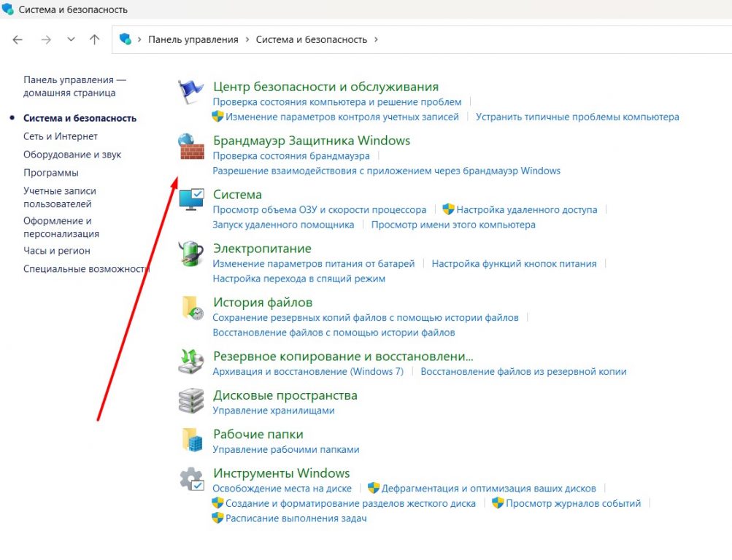Image resolution: width=732 pixels, height=560 pixels.
Task: Click the Security and Maintenance flag icon
Action: 191,92
